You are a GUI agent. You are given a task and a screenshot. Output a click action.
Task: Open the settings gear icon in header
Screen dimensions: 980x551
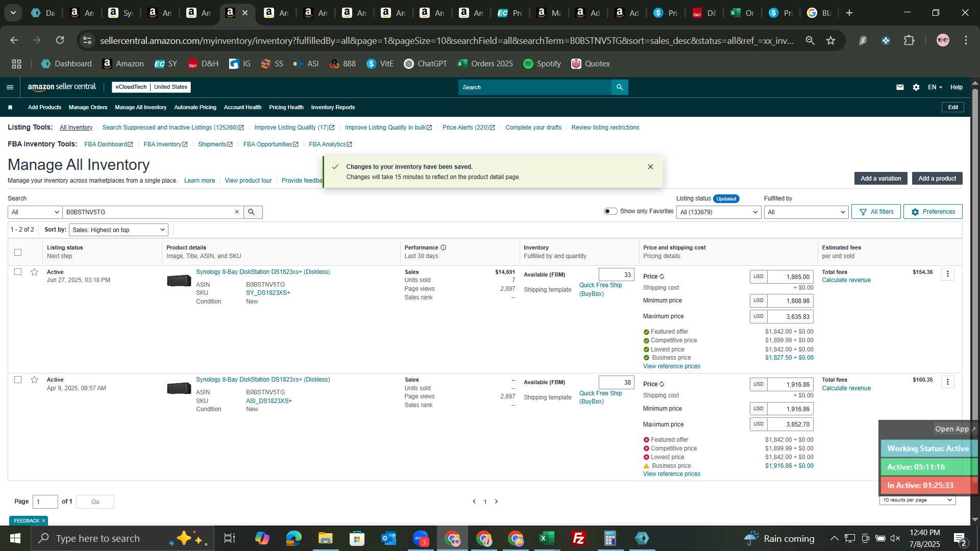(x=916, y=87)
